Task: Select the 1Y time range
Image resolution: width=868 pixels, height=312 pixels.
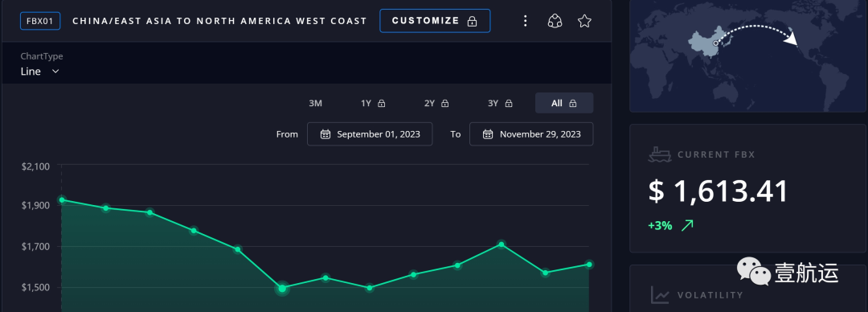Action: [373, 103]
